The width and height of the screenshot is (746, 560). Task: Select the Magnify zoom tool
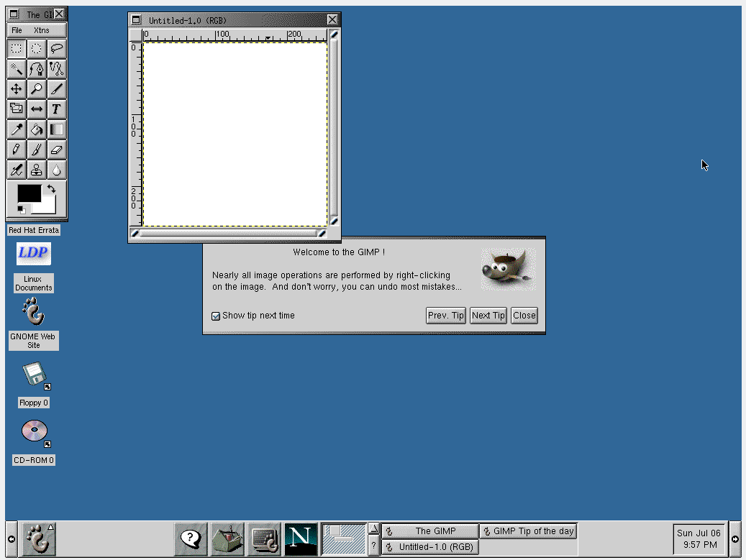point(36,89)
